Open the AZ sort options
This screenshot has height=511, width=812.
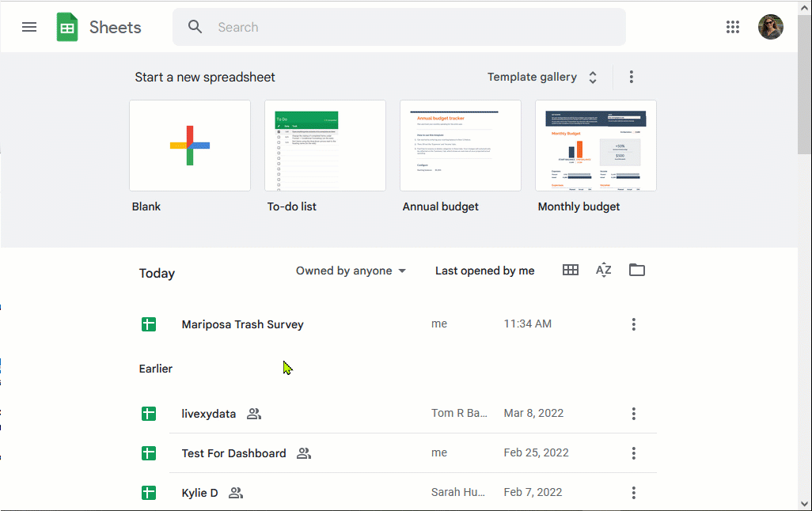pos(603,270)
